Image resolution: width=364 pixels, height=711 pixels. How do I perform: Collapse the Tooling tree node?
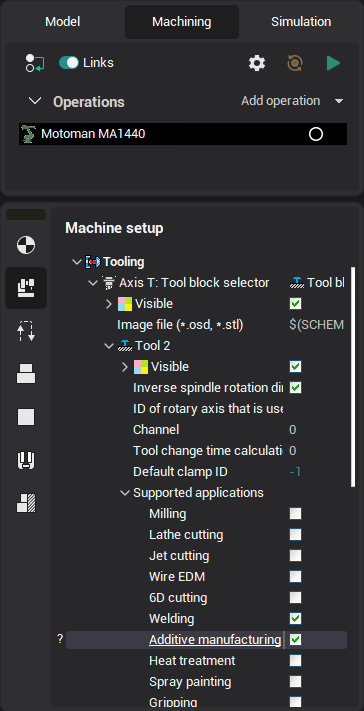pyautogui.click(x=76, y=262)
